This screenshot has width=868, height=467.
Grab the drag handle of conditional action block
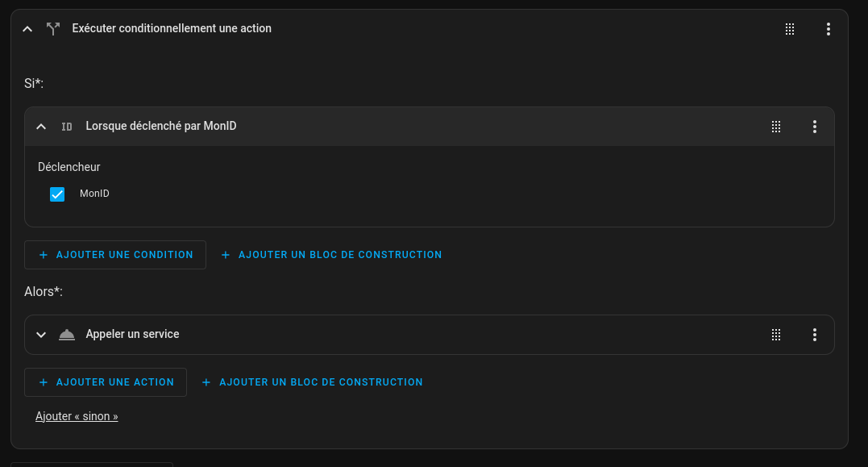(790, 29)
